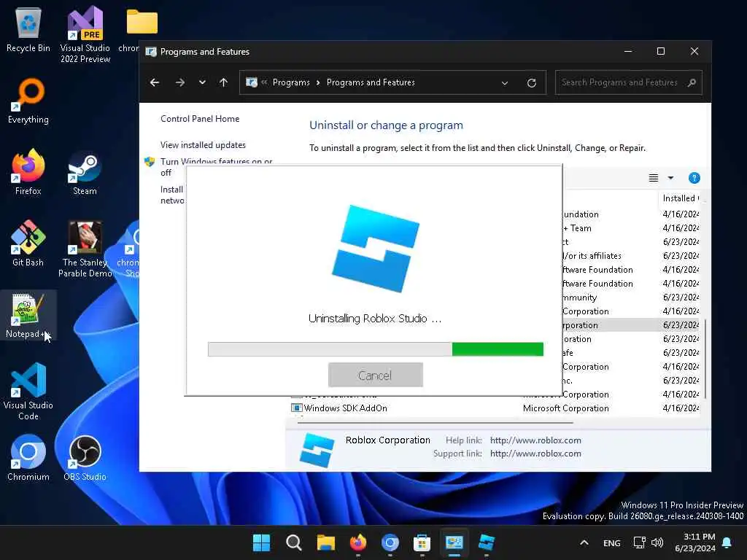The width and height of the screenshot is (747, 560).
Task: Open notifications bell in the tray
Action: point(727,542)
